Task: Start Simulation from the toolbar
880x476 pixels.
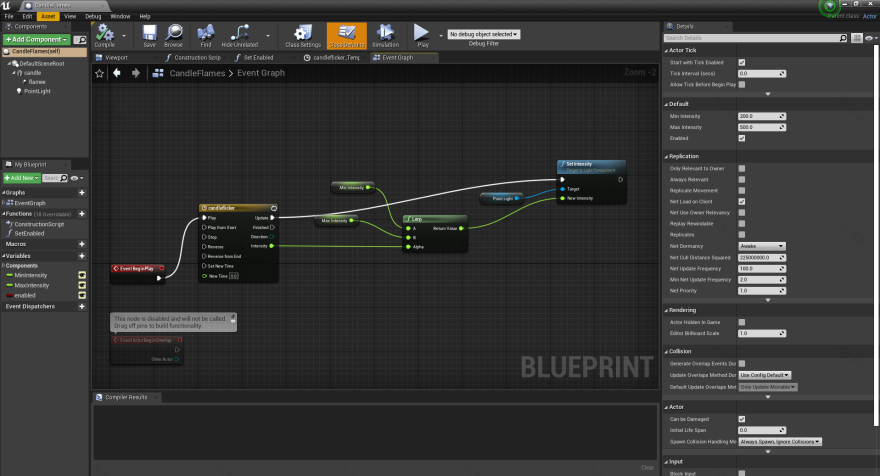Action: point(385,34)
